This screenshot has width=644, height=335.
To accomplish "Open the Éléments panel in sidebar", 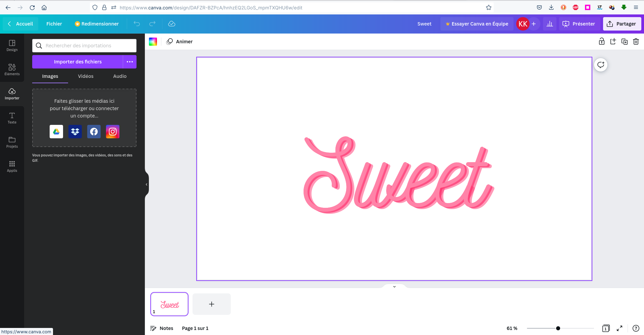I will pos(12,69).
